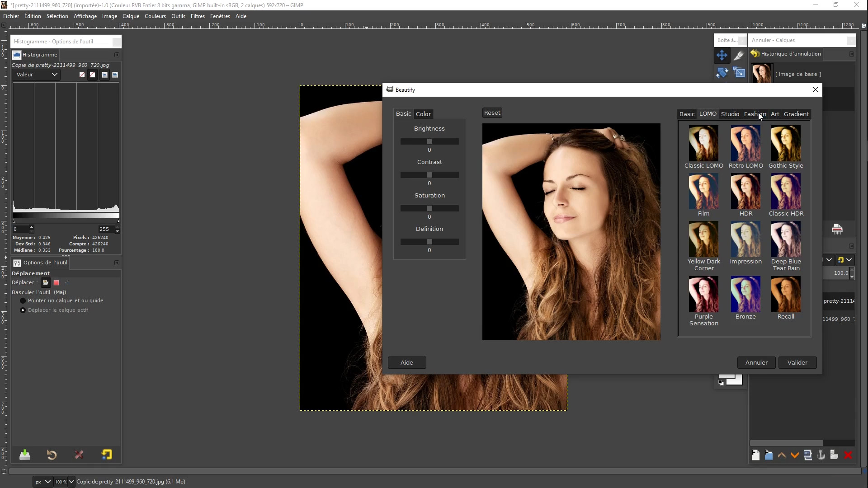
Task: Click the new layer icon in layers panel
Action: [x=755, y=455]
